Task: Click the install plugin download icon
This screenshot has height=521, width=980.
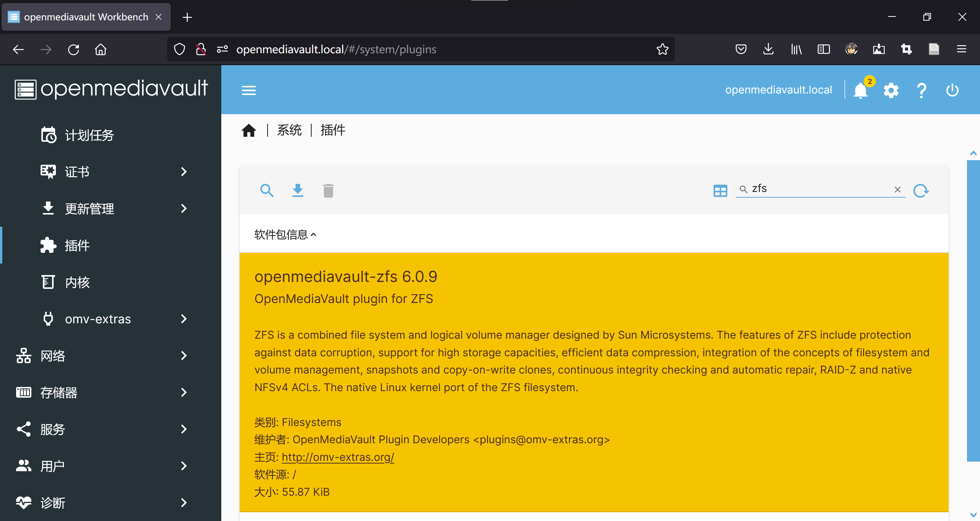Action: [x=297, y=190]
